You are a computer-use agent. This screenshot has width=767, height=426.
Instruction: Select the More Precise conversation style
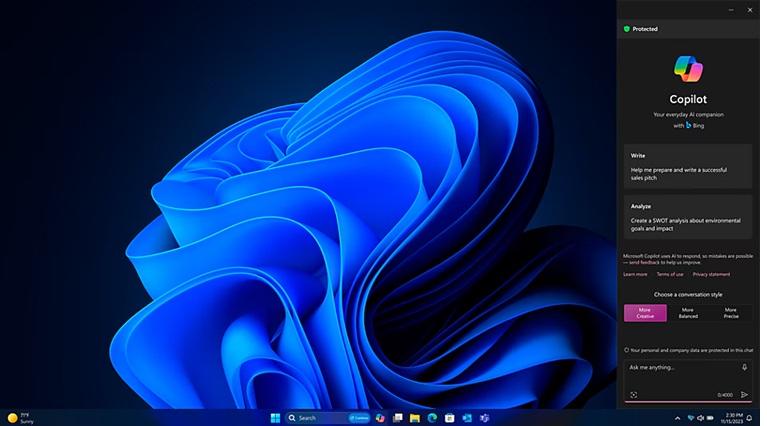pyautogui.click(x=731, y=313)
